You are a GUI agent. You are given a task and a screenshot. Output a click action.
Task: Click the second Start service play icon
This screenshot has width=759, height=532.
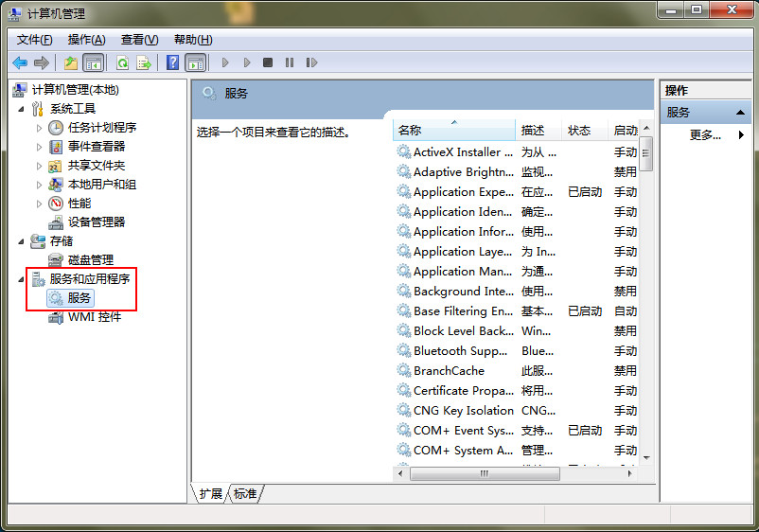point(247,62)
